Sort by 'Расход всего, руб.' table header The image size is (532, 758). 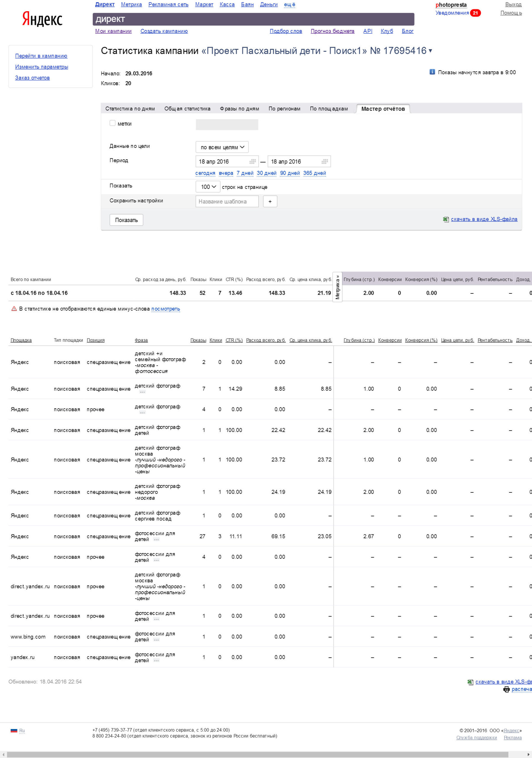266,340
